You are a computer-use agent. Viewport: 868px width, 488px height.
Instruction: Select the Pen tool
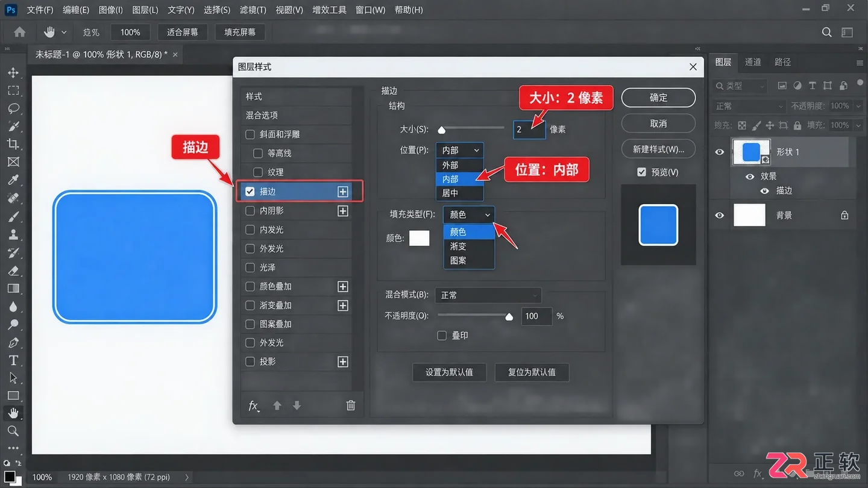[13, 343]
